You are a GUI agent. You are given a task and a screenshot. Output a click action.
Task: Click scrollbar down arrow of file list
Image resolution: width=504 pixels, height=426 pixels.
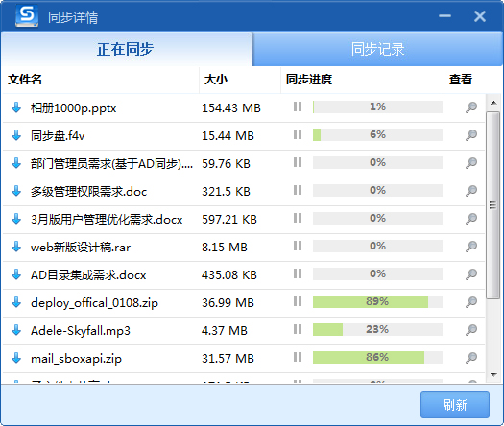(x=493, y=374)
